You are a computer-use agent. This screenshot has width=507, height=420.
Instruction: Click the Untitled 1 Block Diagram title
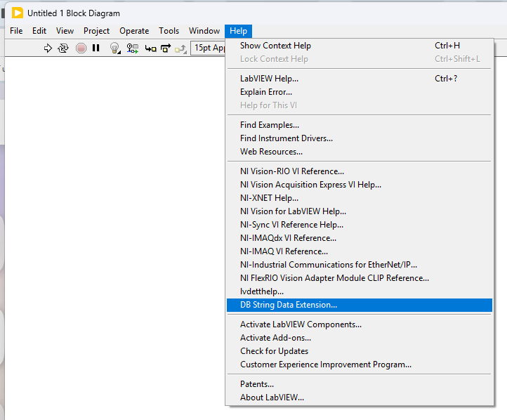(74, 13)
